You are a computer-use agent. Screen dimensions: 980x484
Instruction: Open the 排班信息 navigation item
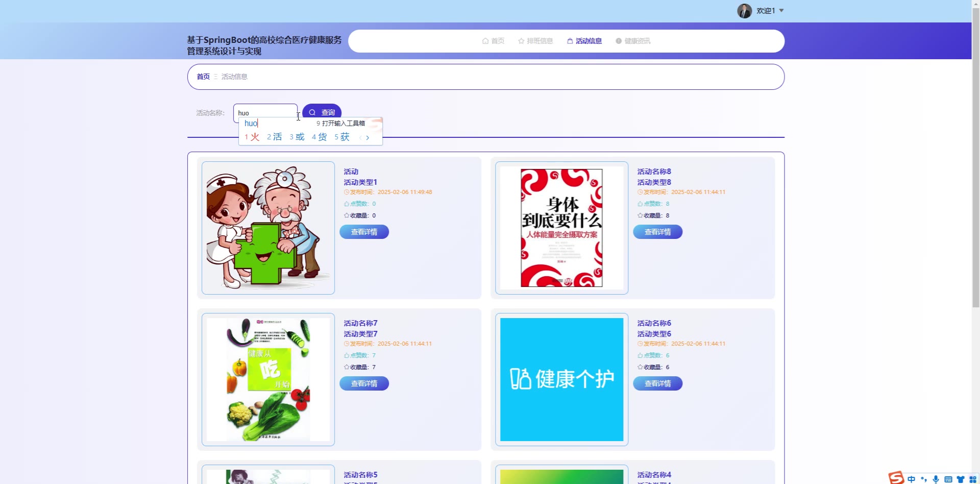[x=535, y=41]
